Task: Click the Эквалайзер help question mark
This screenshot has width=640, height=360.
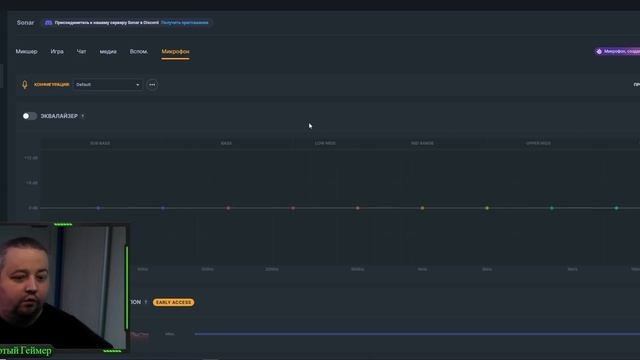Action: [x=83, y=116]
